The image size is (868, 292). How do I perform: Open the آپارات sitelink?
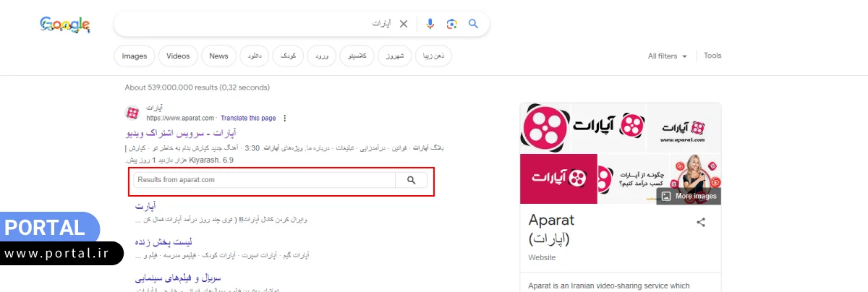(145, 206)
